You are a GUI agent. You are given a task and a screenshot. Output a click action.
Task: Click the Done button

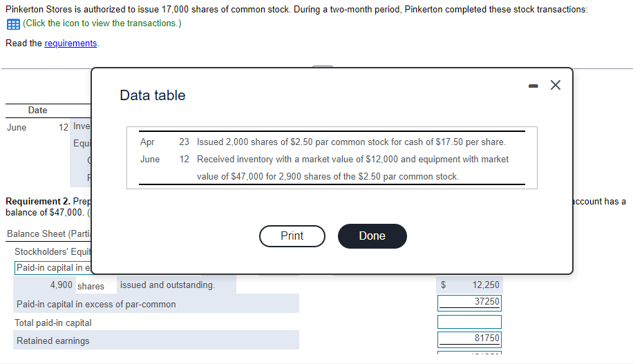pos(372,236)
